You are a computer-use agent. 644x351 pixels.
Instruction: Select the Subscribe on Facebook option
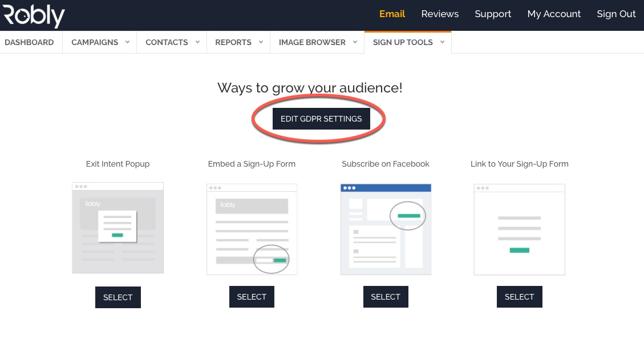(386, 297)
